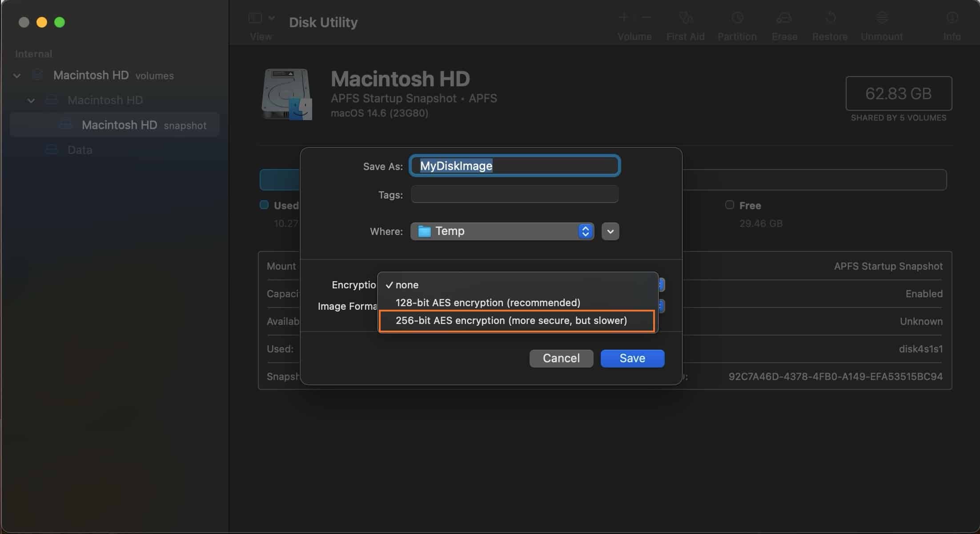
Task: Collapse the nested Macintosh HD volume
Action: pyautogui.click(x=31, y=101)
